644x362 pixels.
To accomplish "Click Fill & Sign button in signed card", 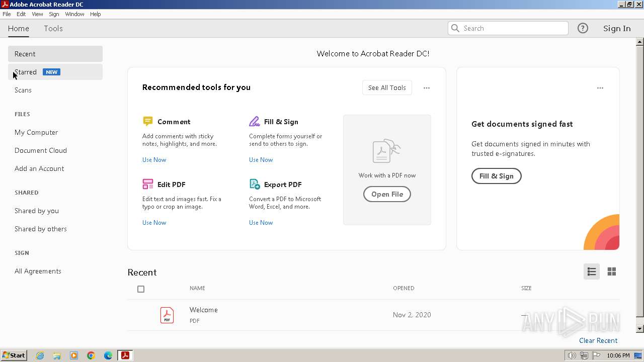I will (496, 176).
